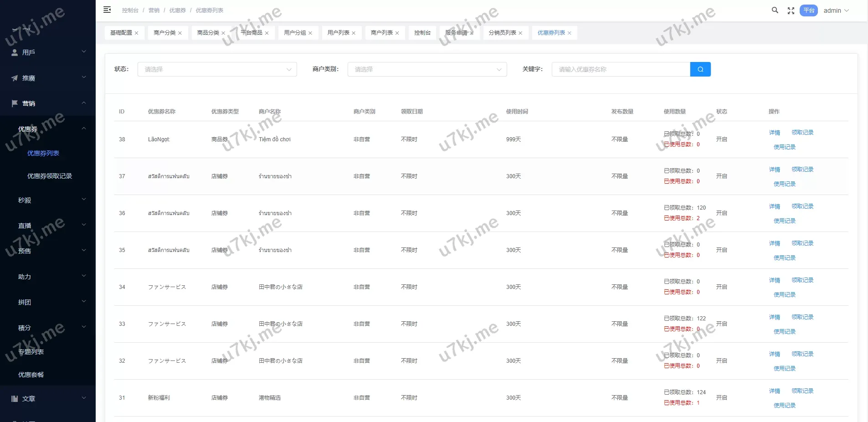Screen dimensions: 868x422
Task: Open 领取记录 for coupon ID 36
Action: click(802, 206)
